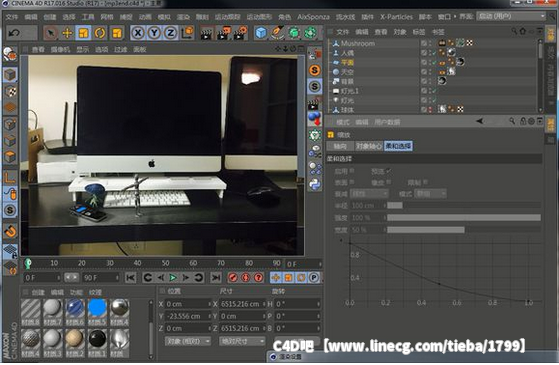Toggle the X axis lock
Screen dimensions: 559x365
[x=138, y=33]
